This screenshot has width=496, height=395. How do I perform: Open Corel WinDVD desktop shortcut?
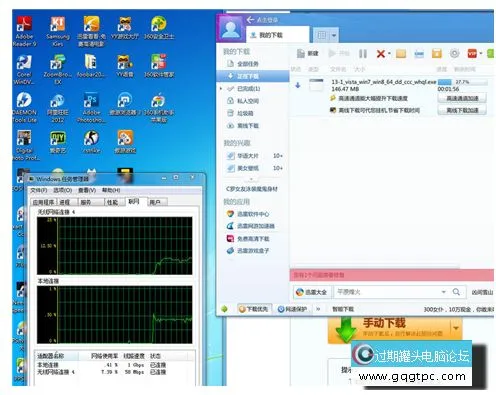pos(24,70)
